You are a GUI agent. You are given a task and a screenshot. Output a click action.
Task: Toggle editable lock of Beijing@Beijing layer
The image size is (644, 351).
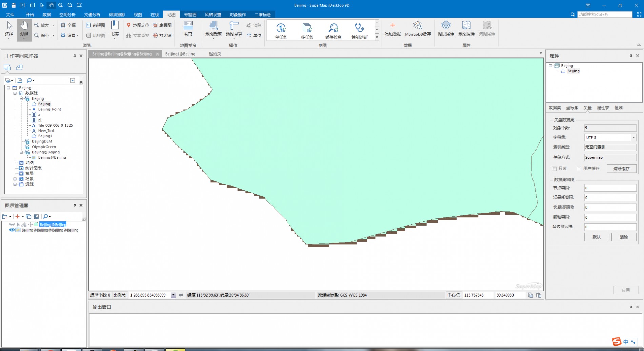[24, 224]
